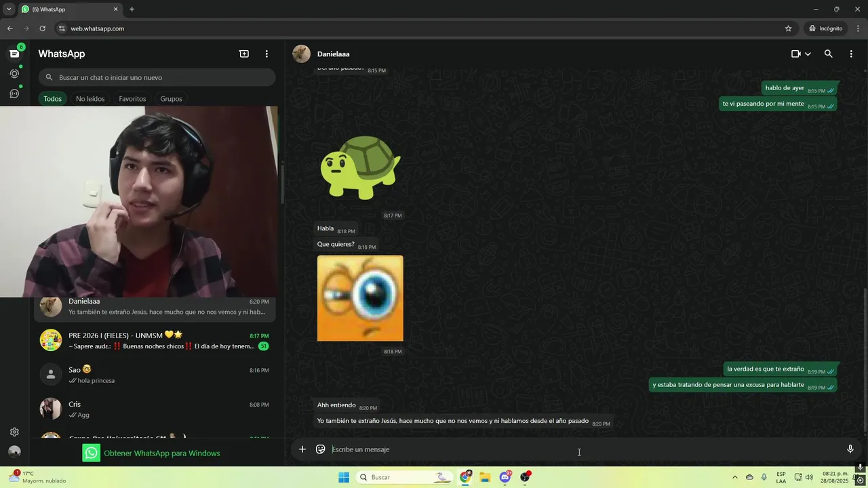Select the Favoritos filter
Screen dimensions: 868x488
[132, 99]
